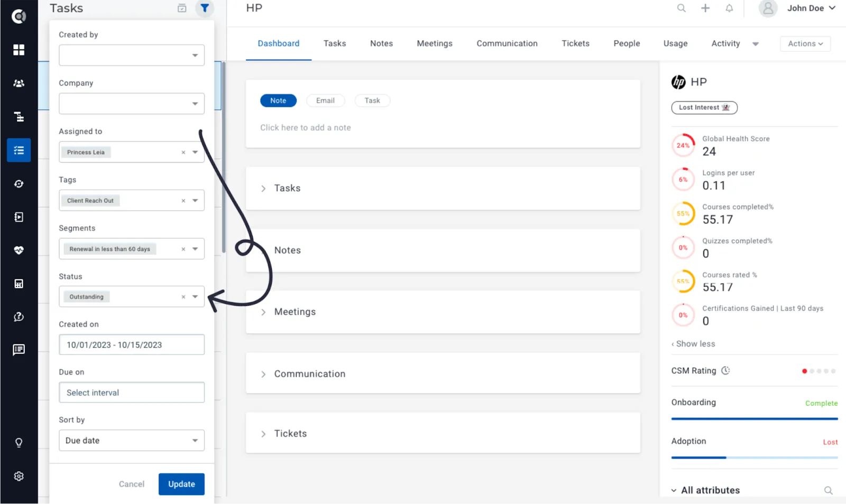Open the Sort by Due date dropdown
The height and width of the screenshot is (504, 846).
coord(132,440)
